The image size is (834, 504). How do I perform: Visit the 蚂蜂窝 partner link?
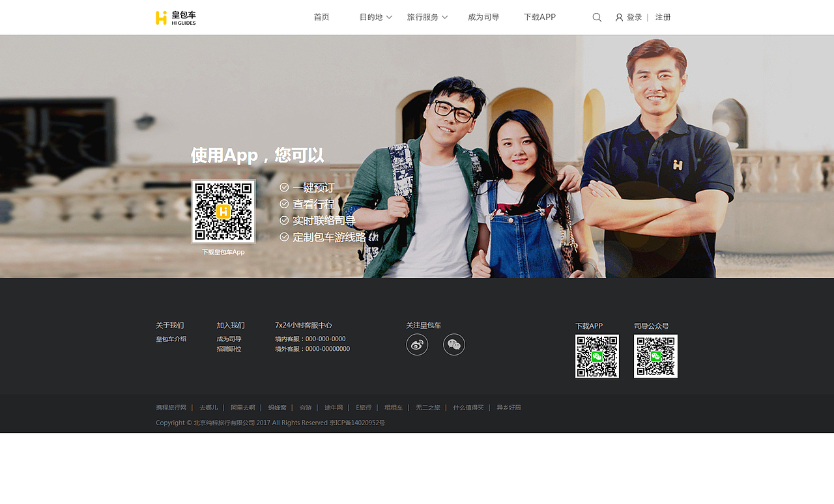[x=276, y=407]
